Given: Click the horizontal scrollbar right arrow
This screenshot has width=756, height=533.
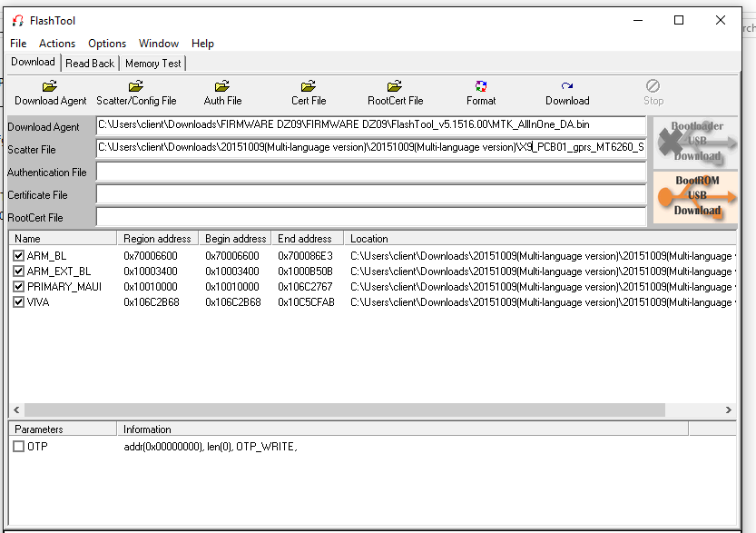Looking at the screenshot, I should [729, 410].
